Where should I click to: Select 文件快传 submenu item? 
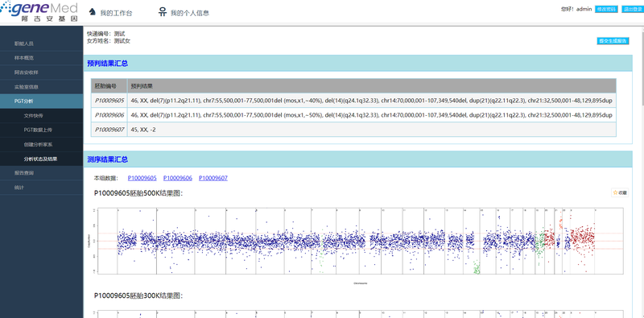(x=42, y=115)
